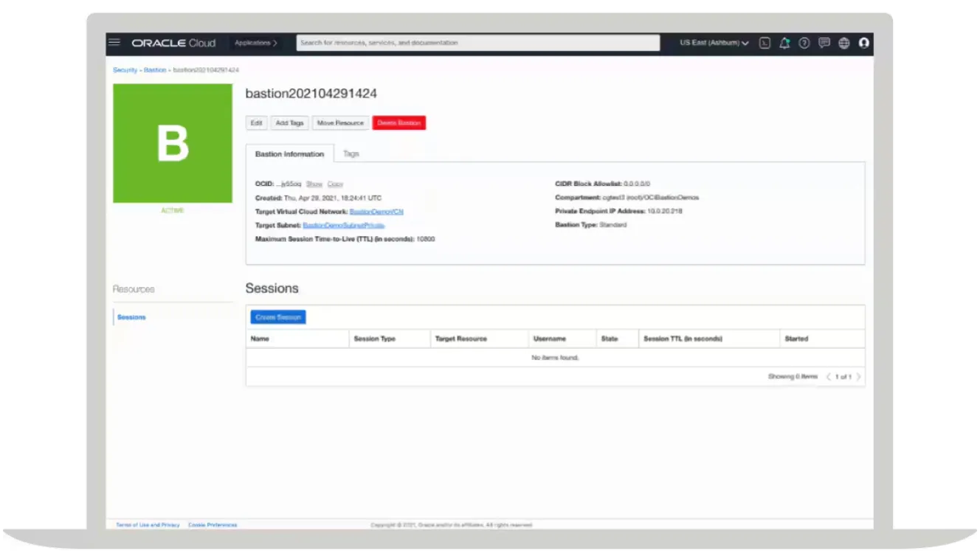
Task: Go to Security in the breadcrumb
Action: [x=125, y=70]
